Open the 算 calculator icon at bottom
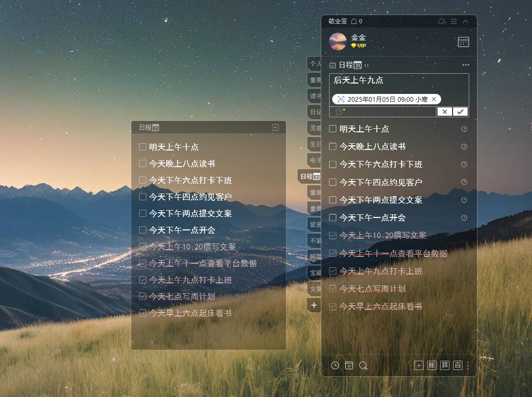532x397 pixels. tap(444, 365)
